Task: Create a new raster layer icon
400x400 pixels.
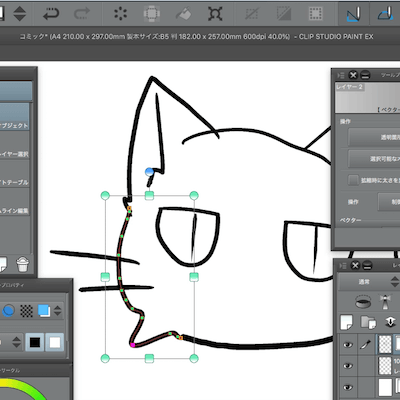Action: [x=346, y=322]
